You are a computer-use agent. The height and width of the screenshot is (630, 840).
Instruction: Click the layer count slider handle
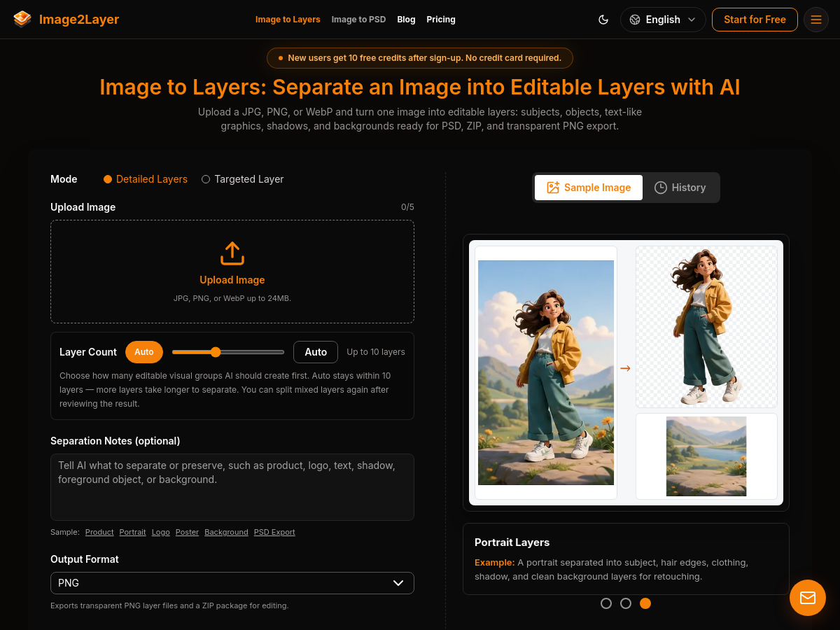(x=216, y=352)
